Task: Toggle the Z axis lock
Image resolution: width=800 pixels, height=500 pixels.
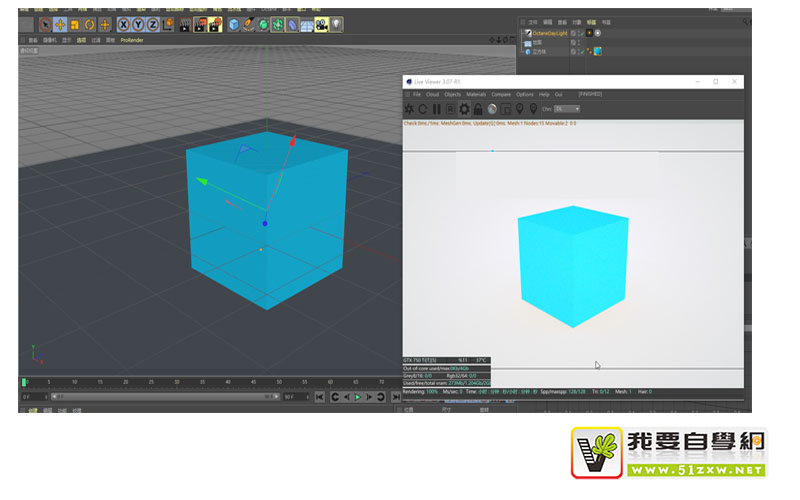Action: (150, 24)
